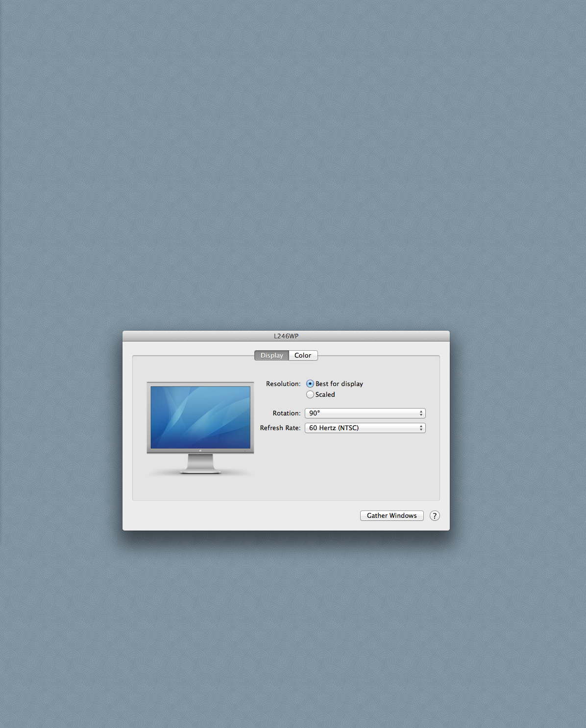Viewport: 586px width, 728px height.
Task: Click the Gather Windows button
Action: point(392,516)
